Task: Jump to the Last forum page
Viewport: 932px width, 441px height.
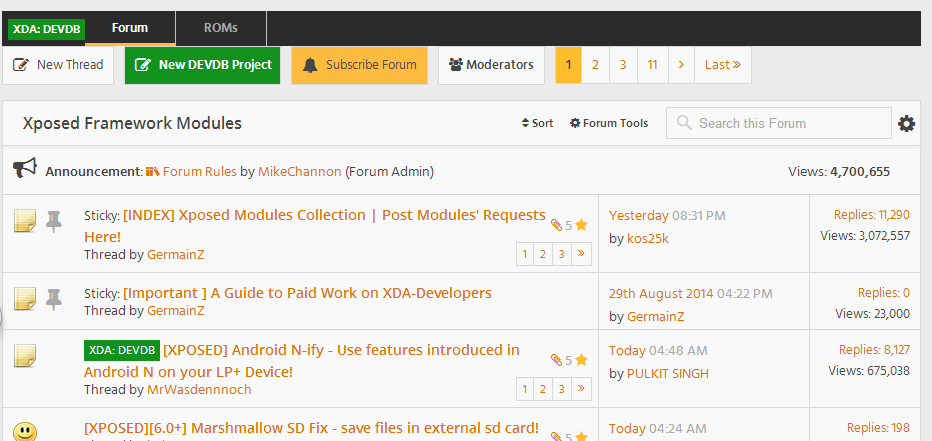Action: pos(723,65)
